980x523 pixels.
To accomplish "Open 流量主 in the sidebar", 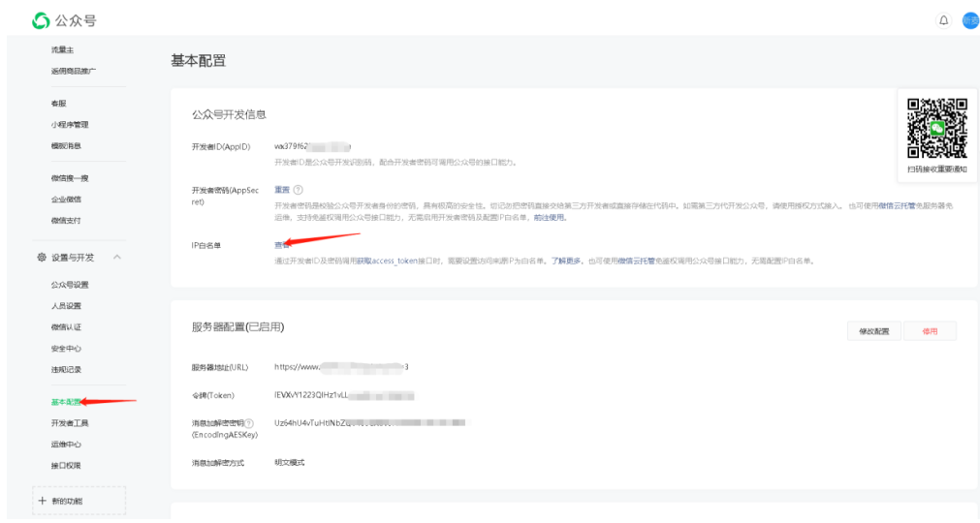I will coord(62,50).
